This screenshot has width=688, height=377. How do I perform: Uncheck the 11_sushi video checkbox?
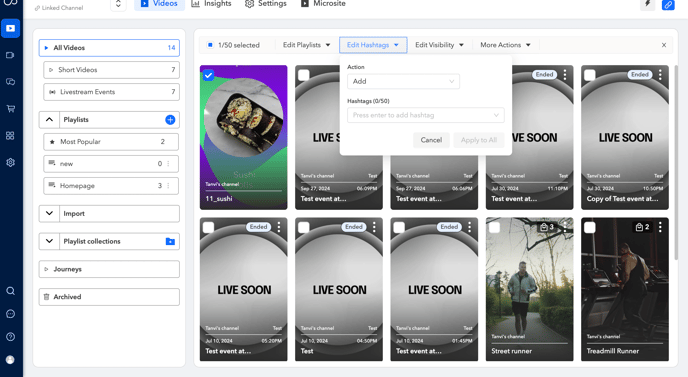[208, 75]
